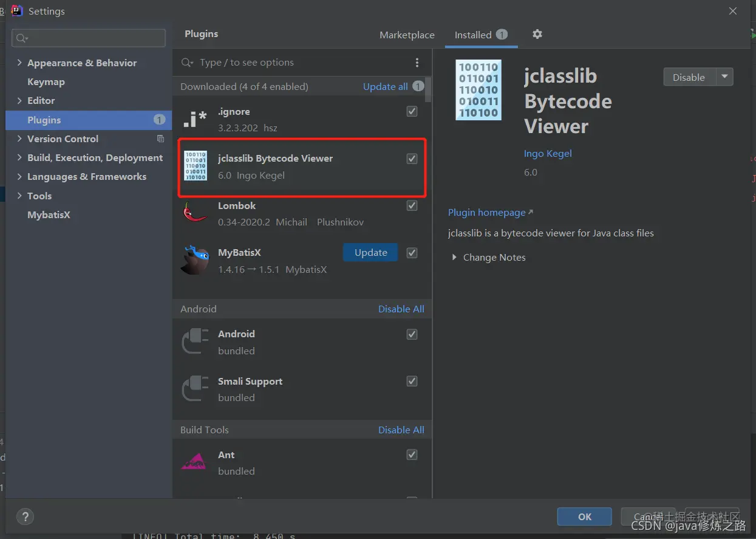Click the OK button
756x539 pixels.
coord(584,517)
